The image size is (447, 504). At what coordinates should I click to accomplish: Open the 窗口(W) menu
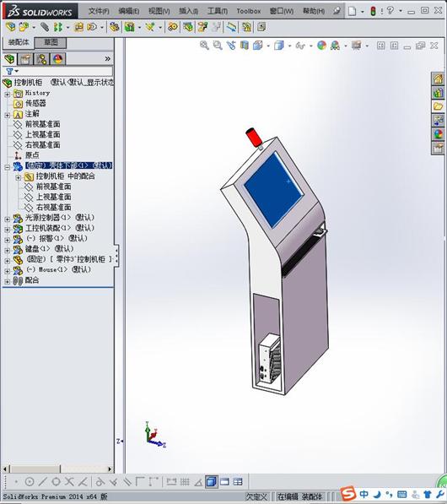pos(282,11)
